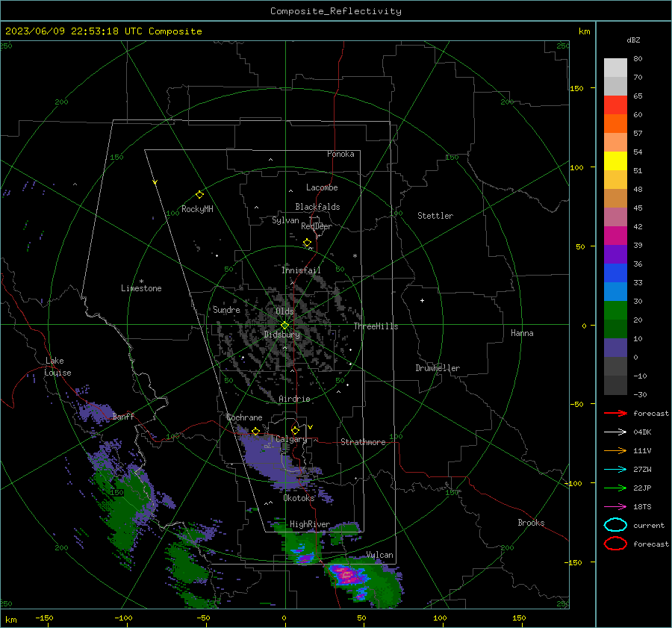Click the Cochrane town label
This screenshot has height=628, width=672.
[244, 417]
